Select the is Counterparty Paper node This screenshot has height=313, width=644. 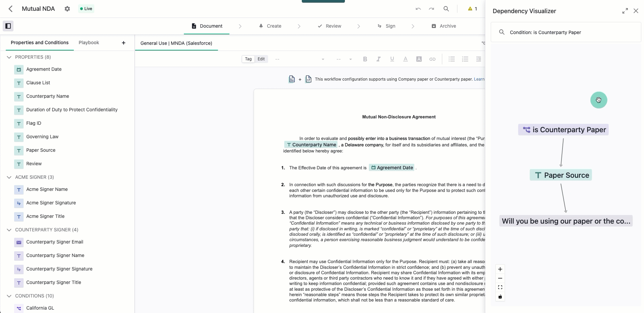tap(563, 130)
